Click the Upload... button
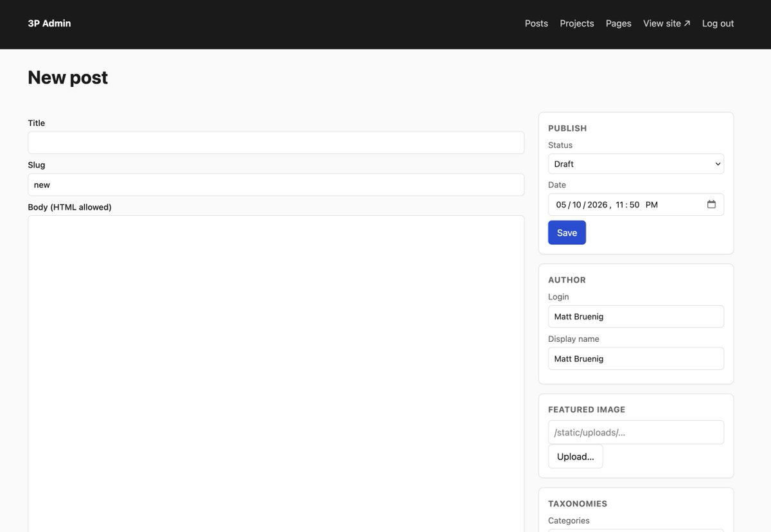Viewport: 771px width, 532px height. pos(575,456)
